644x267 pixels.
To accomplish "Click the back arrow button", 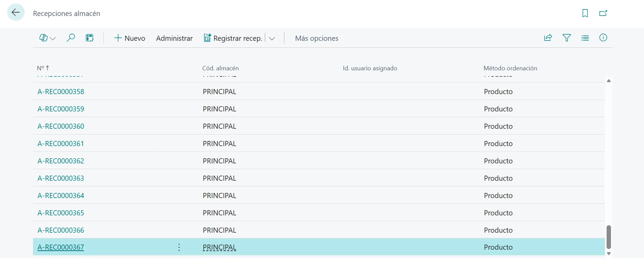I will pos(16,13).
